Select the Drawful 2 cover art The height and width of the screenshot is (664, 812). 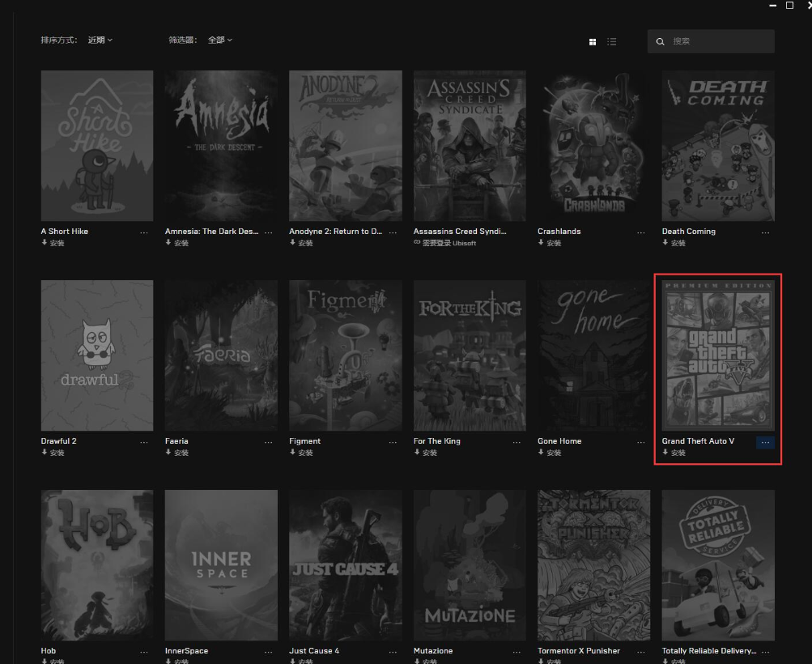pos(97,355)
